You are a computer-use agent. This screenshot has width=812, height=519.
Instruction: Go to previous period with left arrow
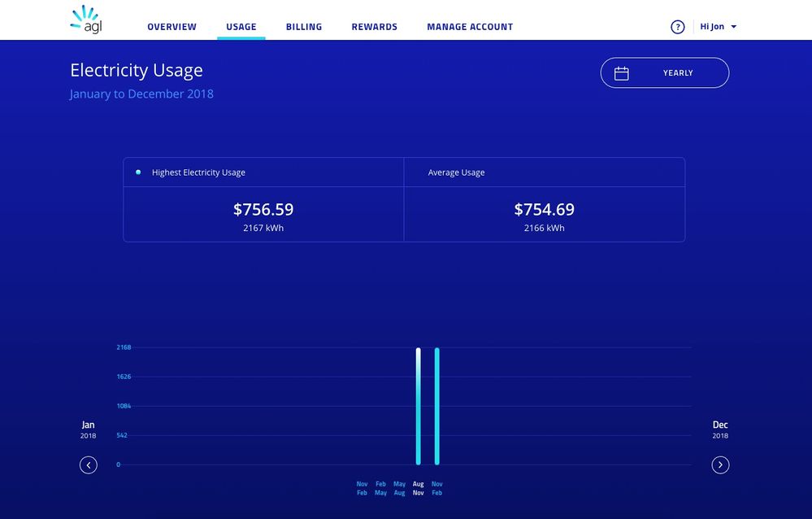click(89, 464)
